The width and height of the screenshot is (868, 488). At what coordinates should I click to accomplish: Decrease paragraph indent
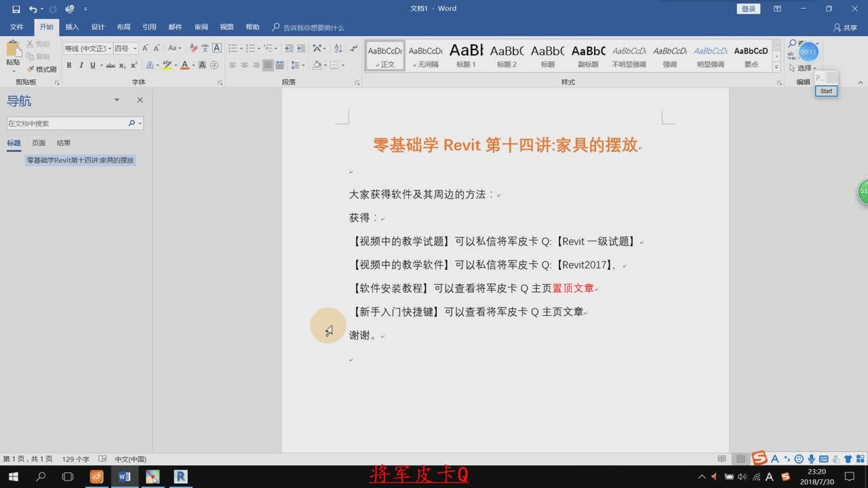(x=290, y=48)
